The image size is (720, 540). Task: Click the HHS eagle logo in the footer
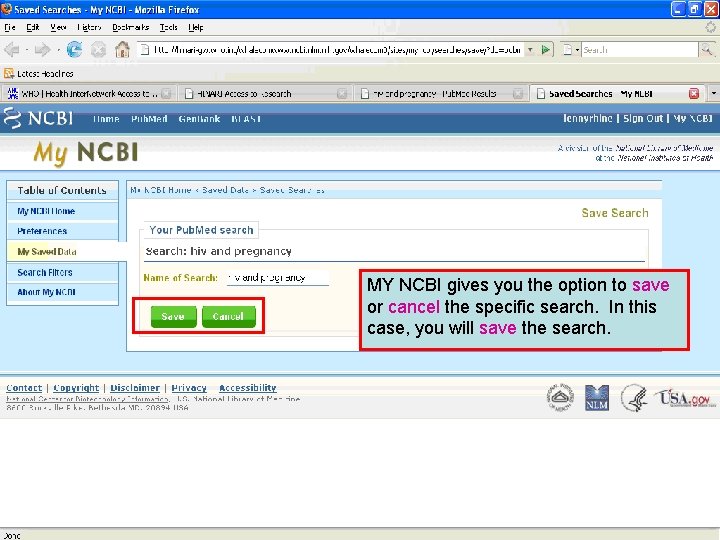[635, 398]
